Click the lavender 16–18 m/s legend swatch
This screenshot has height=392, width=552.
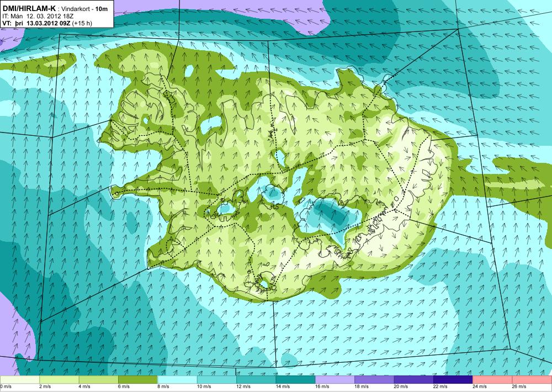335,380
